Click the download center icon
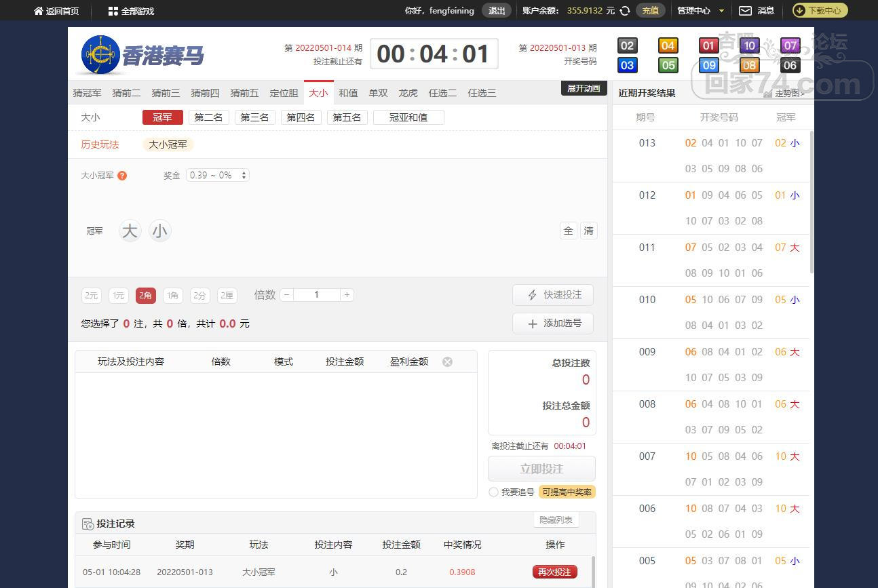The height and width of the screenshot is (588, 878). (800, 11)
